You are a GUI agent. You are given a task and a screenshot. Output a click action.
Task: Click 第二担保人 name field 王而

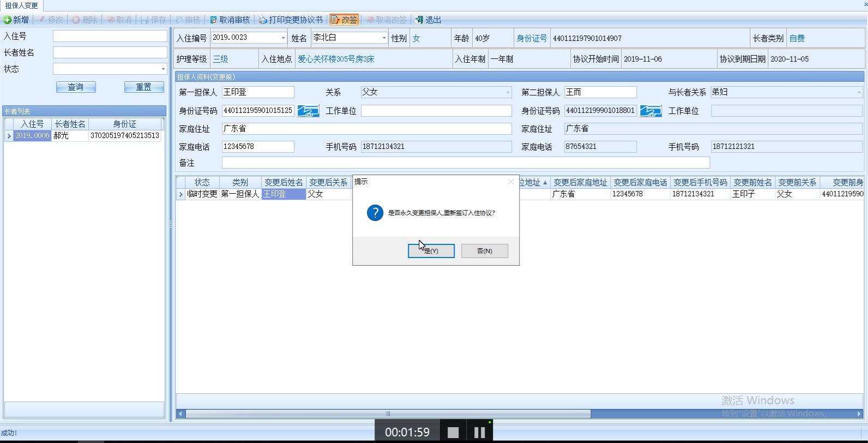[600, 92]
